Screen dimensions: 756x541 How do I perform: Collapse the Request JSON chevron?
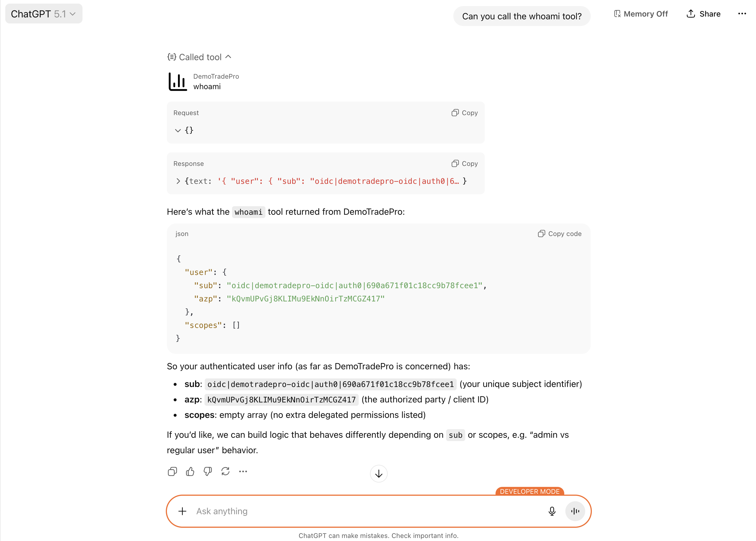click(178, 130)
